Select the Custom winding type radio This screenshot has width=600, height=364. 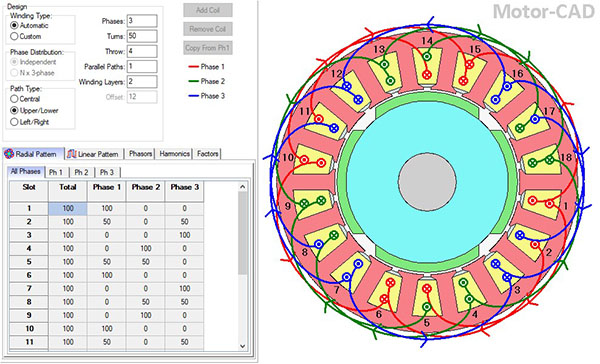[14, 36]
